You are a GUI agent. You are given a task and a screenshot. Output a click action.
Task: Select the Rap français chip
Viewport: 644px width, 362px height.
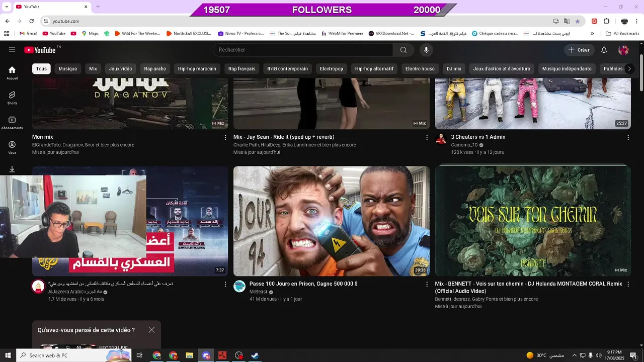click(242, 69)
